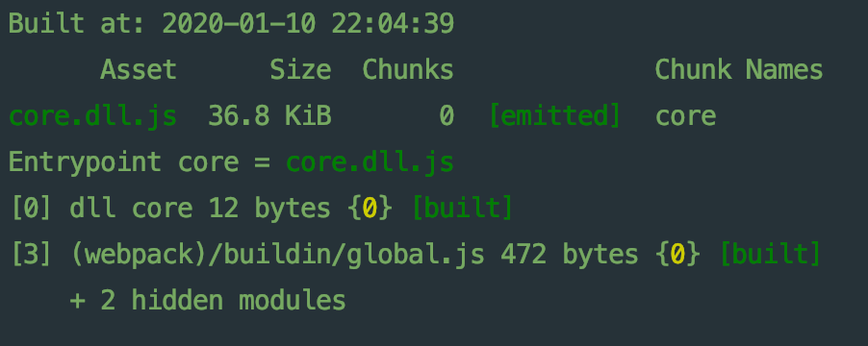The image size is (868, 346).
Task: Click [built] tag on dll core line
Action: tap(463, 209)
